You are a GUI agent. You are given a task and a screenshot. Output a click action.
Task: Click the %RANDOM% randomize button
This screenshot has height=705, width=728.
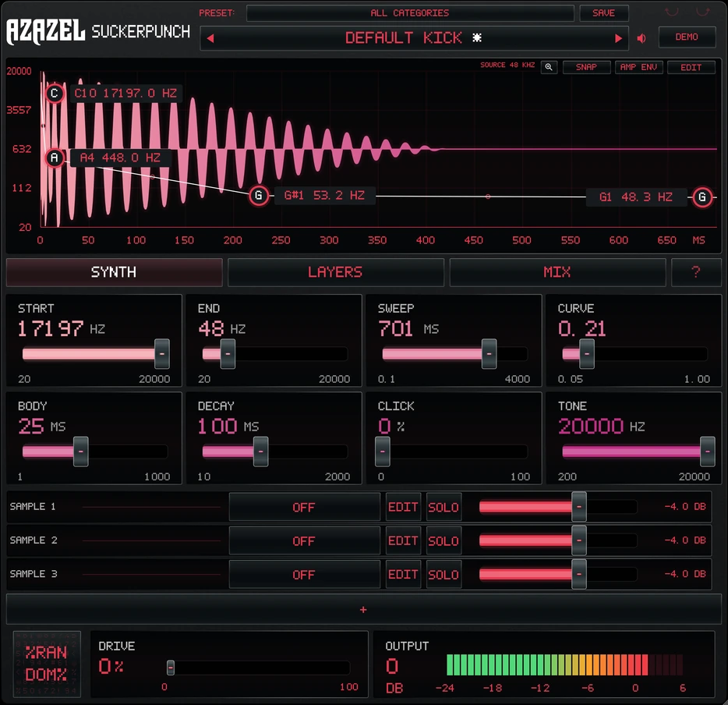tap(47, 664)
